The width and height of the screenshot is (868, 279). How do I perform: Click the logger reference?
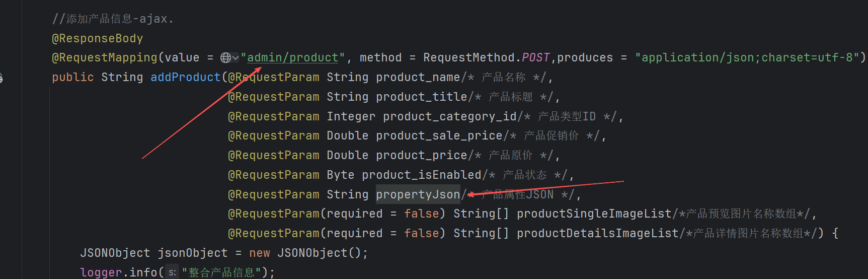[101, 272]
